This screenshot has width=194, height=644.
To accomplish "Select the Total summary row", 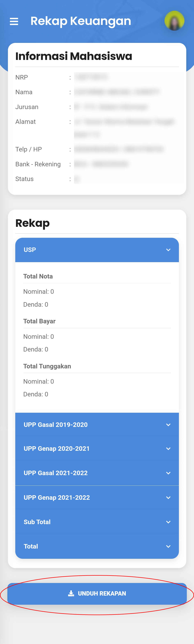I will point(97,546).
